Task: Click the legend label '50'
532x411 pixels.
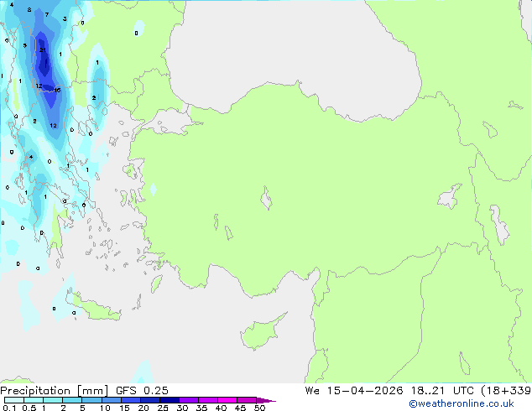Action: 259,408
